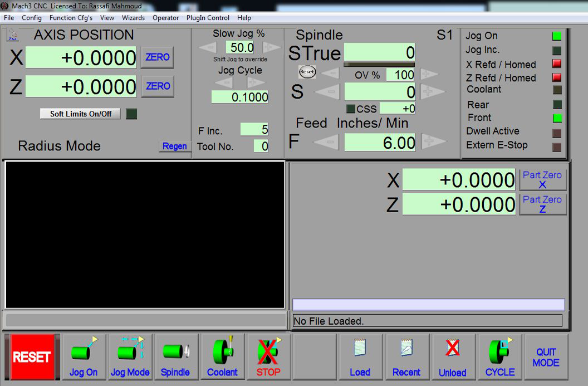588x386 pixels.
Task: Decrease feed rate F with minus arrow
Action: pyautogui.click(x=327, y=142)
